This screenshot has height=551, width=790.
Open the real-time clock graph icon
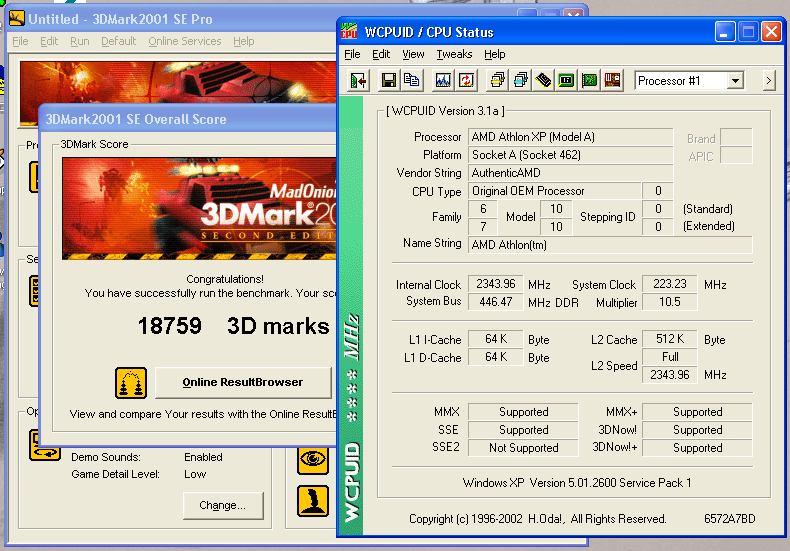443,81
